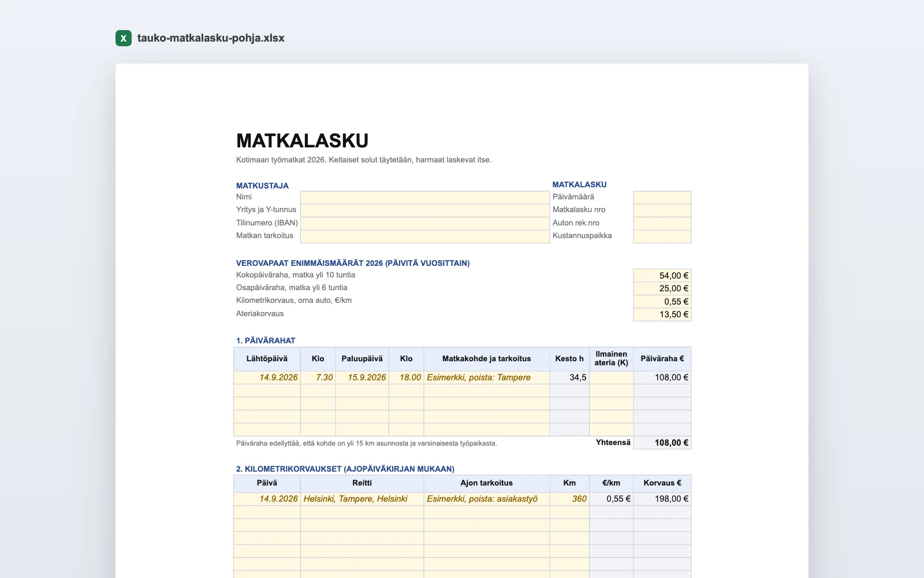Select the Yritys ja Y-tunnus input cell

click(x=425, y=210)
